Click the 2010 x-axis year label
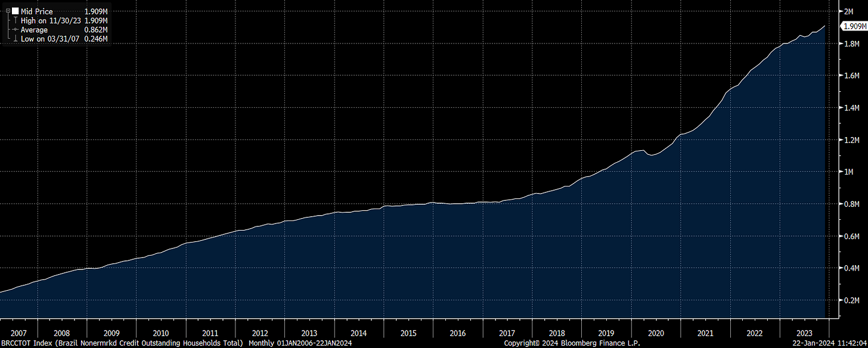 pyautogui.click(x=161, y=333)
